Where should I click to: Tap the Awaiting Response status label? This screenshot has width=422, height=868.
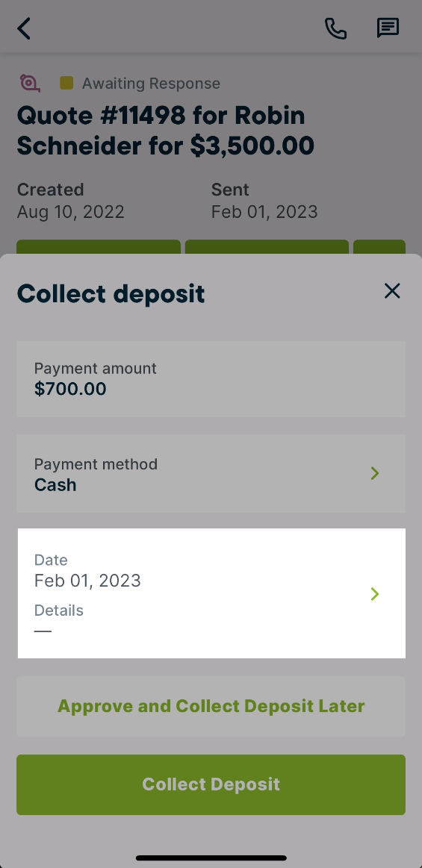pos(151,84)
